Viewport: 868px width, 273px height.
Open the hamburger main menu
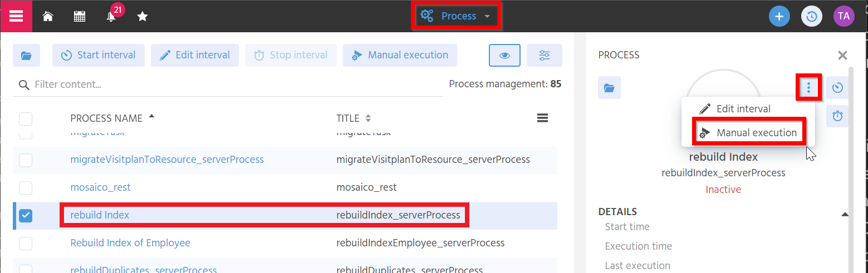(x=16, y=16)
